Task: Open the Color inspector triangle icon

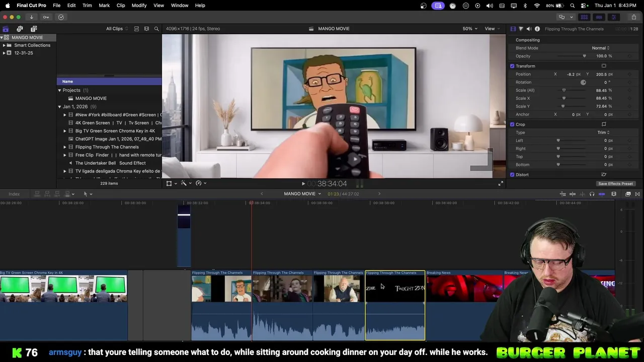Action: (x=521, y=29)
